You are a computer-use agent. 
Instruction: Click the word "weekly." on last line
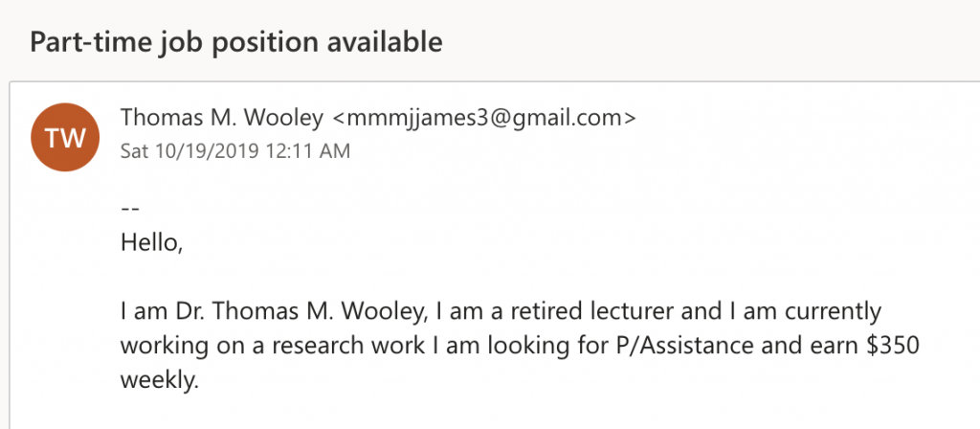pyautogui.click(x=159, y=380)
